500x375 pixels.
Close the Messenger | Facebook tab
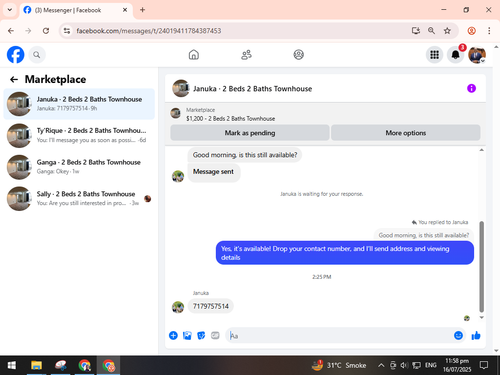pyautogui.click(x=125, y=10)
